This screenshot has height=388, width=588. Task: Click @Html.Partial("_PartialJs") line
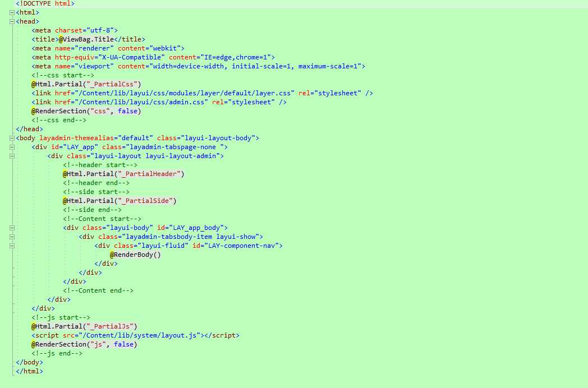(x=84, y=326)
